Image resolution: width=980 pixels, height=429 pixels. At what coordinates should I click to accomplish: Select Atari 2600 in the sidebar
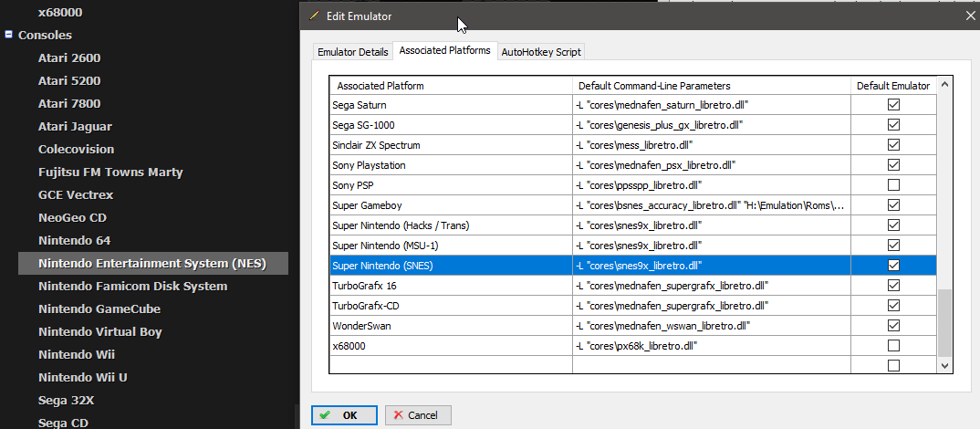[69, 58]
